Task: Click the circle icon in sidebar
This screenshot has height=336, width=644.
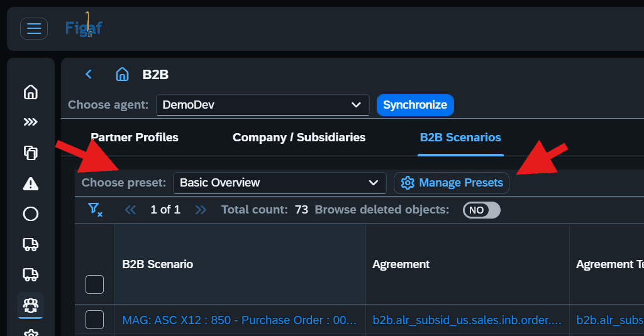Action: pos(31,214)
